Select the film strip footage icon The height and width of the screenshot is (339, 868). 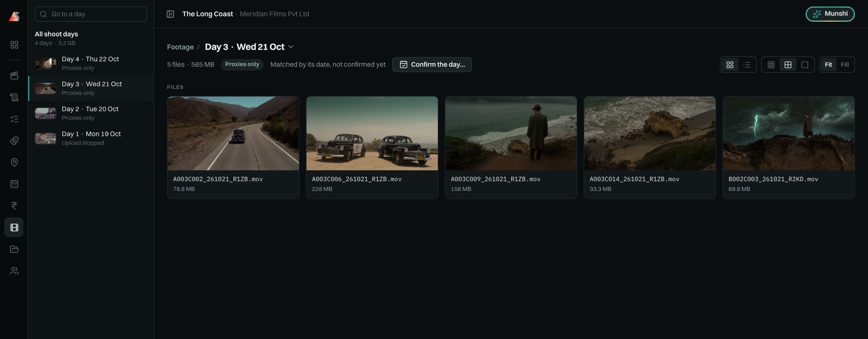pyautogui.click(x=14, y=227)
